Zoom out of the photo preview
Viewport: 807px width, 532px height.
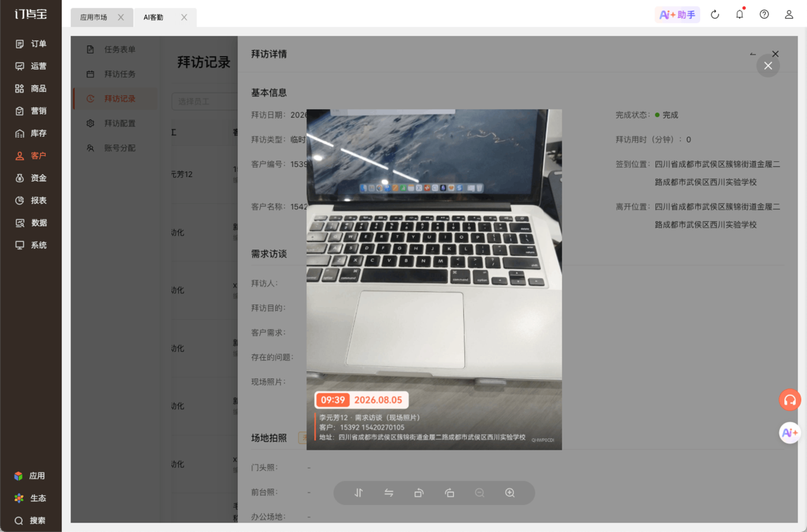(x=480, y=493)
